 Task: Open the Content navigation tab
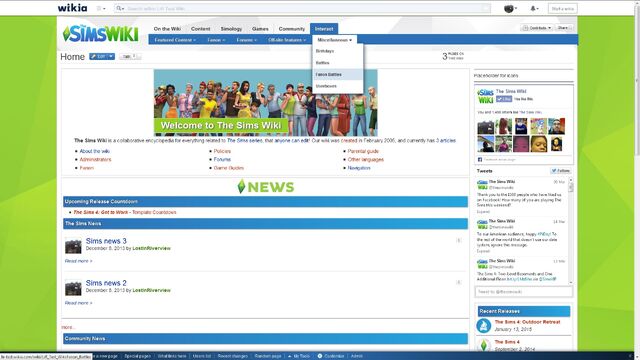[200, 29]
